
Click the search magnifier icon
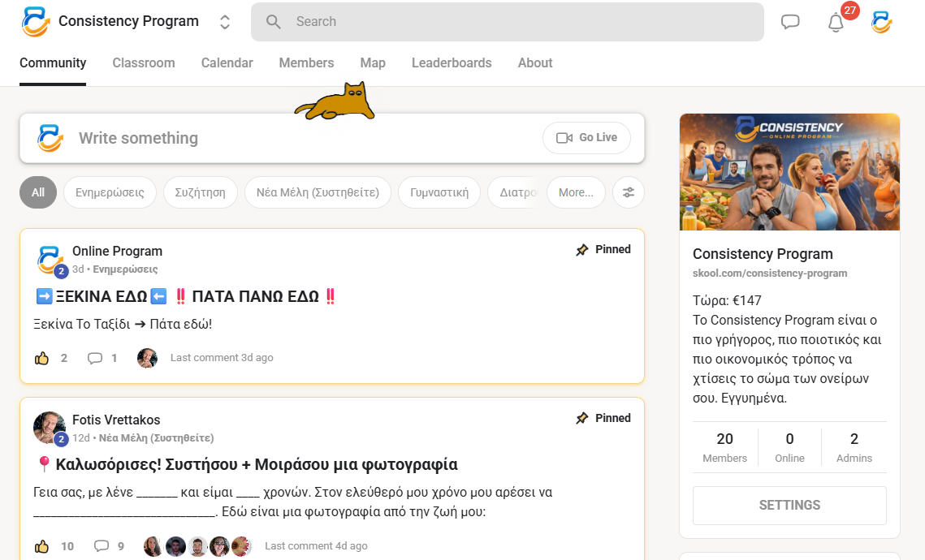pyautogui.click(x=274, y=22)
